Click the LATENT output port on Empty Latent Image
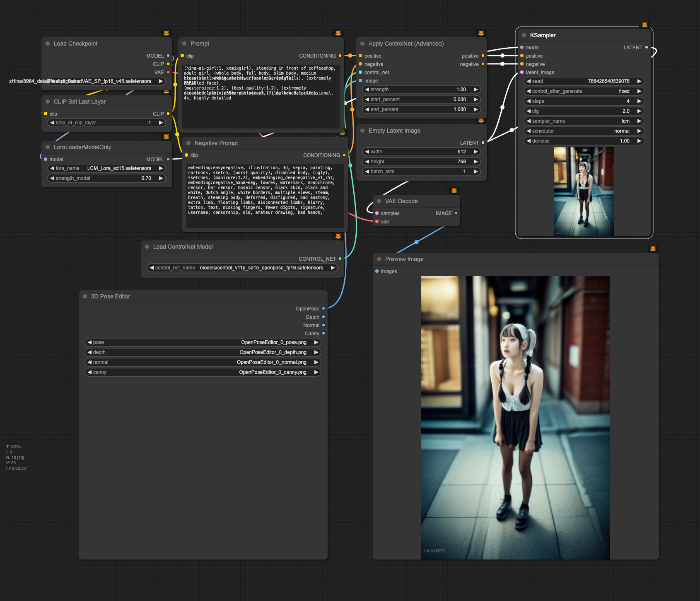The image size is (700, 601). pos(483,143)
